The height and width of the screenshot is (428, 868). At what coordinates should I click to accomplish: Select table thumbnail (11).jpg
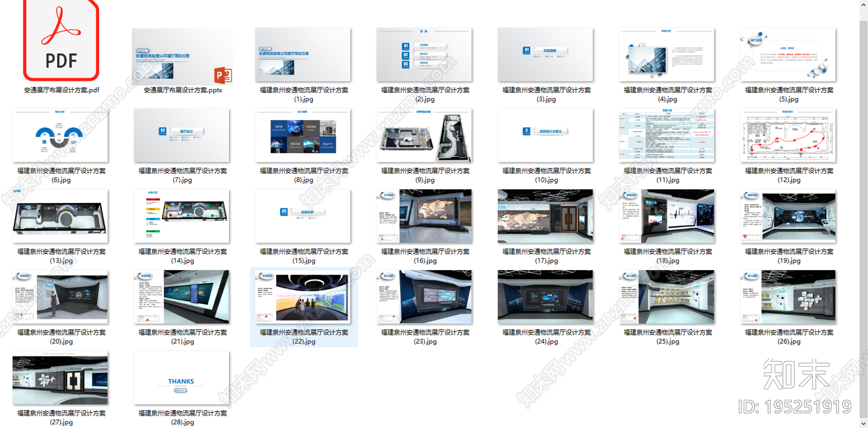667,136
